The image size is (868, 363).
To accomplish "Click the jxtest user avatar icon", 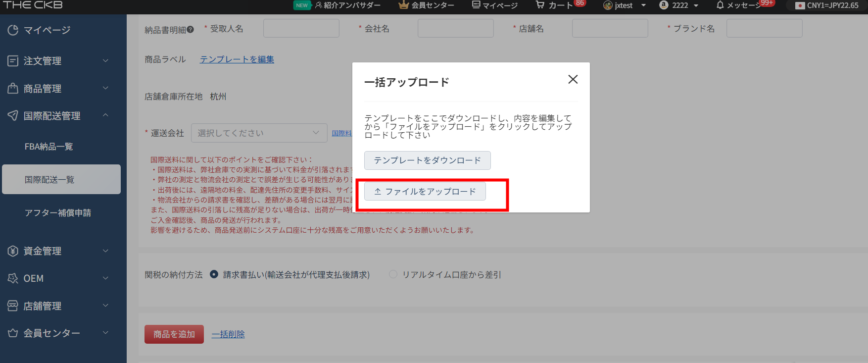I will (608, 5).
